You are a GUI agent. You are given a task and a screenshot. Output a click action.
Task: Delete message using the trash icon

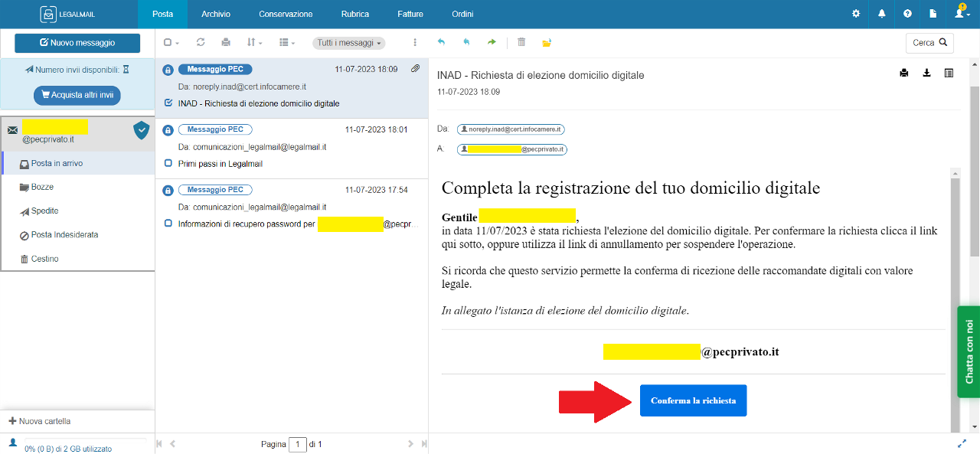pos(521,43)
